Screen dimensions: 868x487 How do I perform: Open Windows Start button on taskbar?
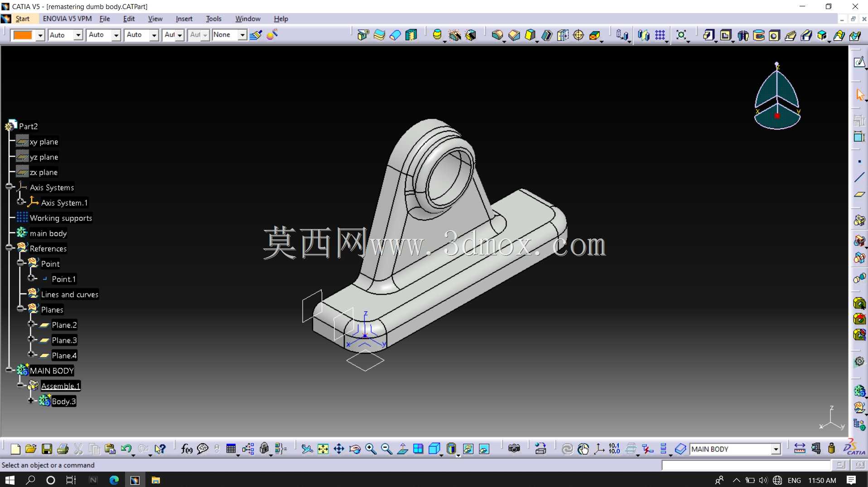[x=10, y=480]
